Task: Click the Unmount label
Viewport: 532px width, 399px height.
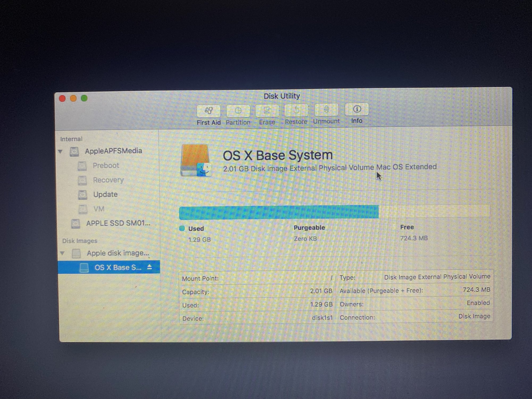Action: tap(326, 121)
